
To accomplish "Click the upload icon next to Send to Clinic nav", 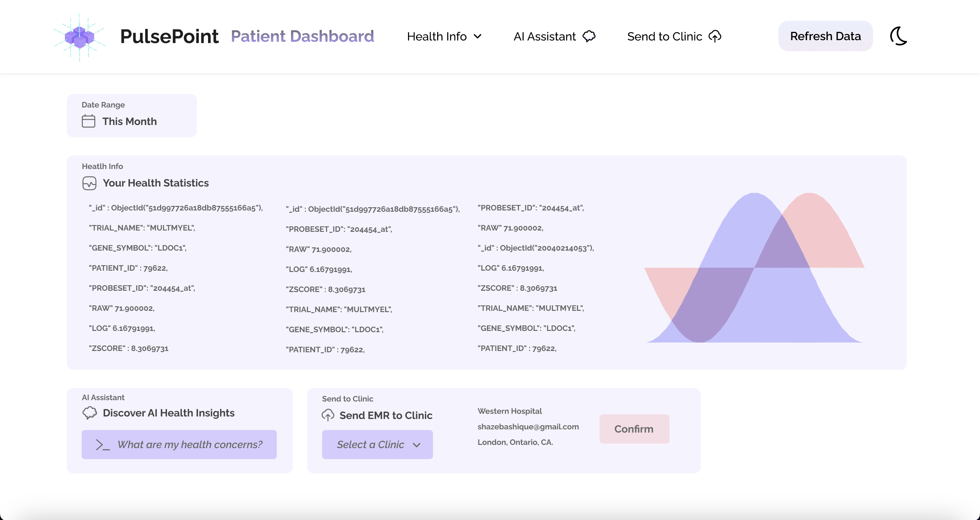I will 715,37.
